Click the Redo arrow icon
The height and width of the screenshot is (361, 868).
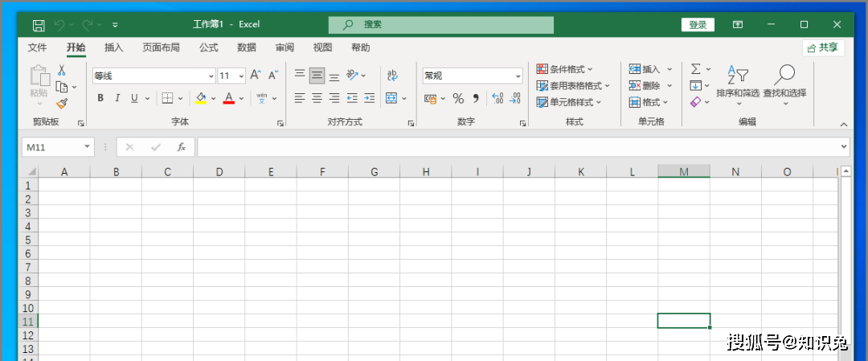point(88,25)
